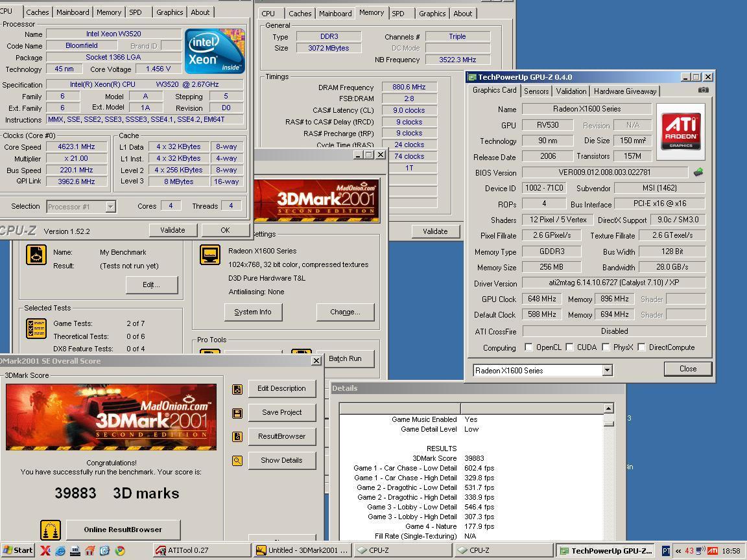
Task: Click the Online ResultBrowser people icon
Action: (51, 530)
